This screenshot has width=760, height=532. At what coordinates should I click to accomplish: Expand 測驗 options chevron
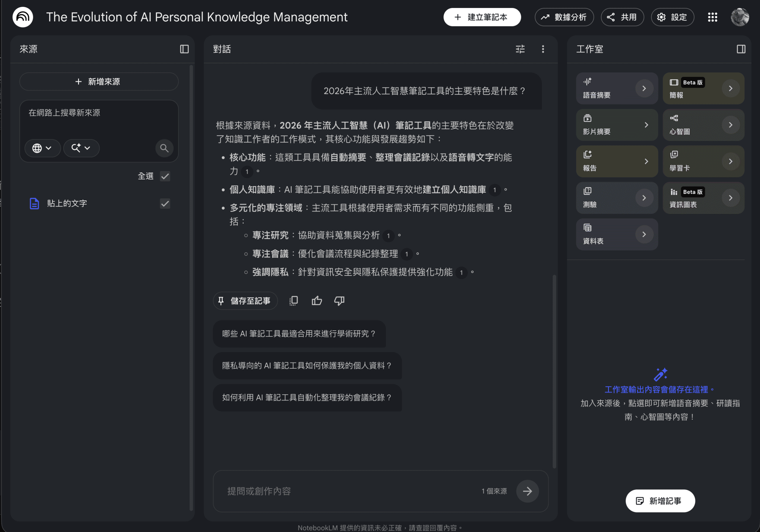coord(644,198)
